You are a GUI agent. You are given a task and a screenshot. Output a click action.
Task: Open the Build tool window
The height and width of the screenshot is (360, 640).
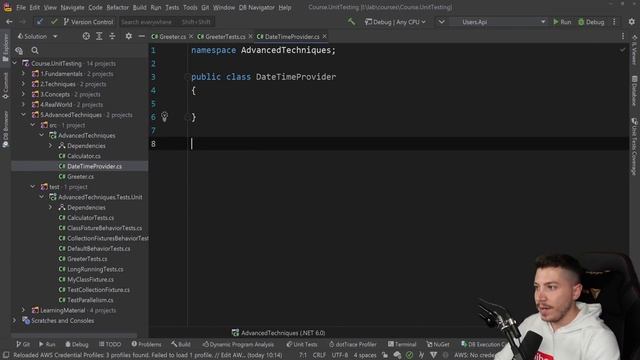point(181,344)
